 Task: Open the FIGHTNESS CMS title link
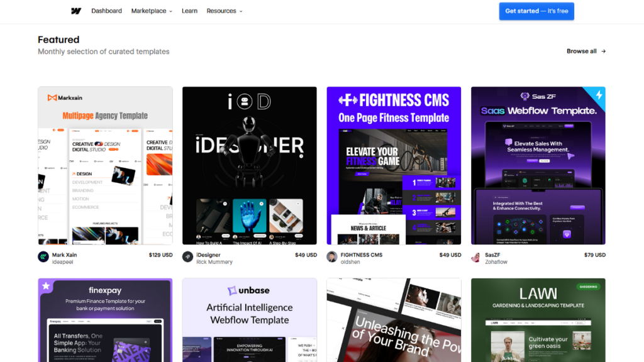coord(362,255)
